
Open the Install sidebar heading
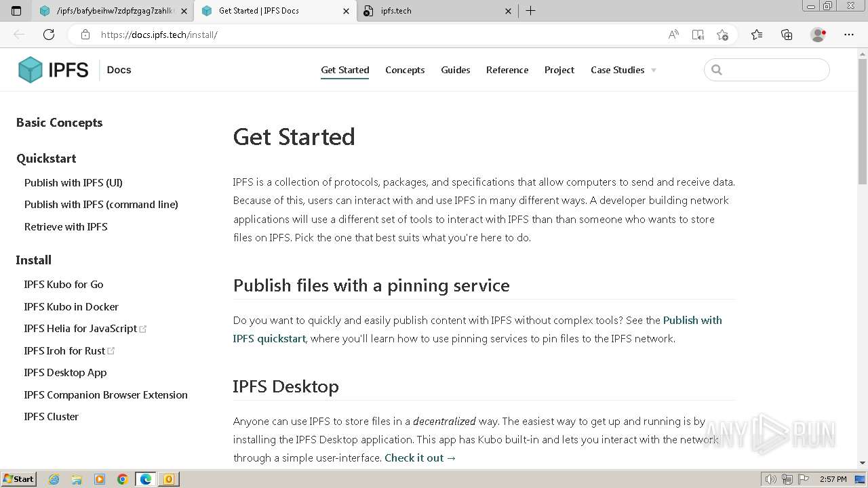click(34, 260)
